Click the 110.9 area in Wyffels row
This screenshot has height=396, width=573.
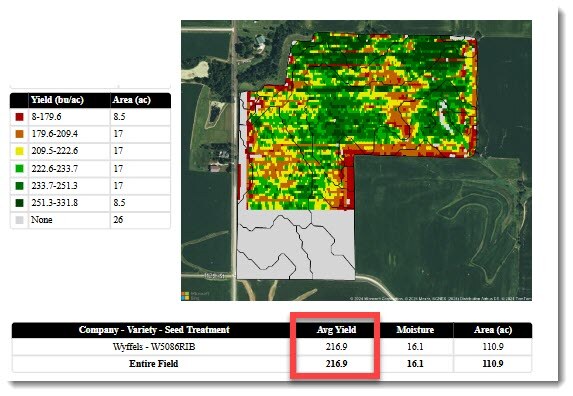click(x=493, y=347)
